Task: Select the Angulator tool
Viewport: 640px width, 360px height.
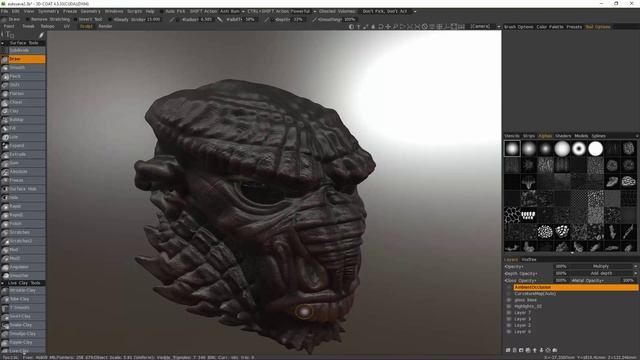Action: click(23, 267)
